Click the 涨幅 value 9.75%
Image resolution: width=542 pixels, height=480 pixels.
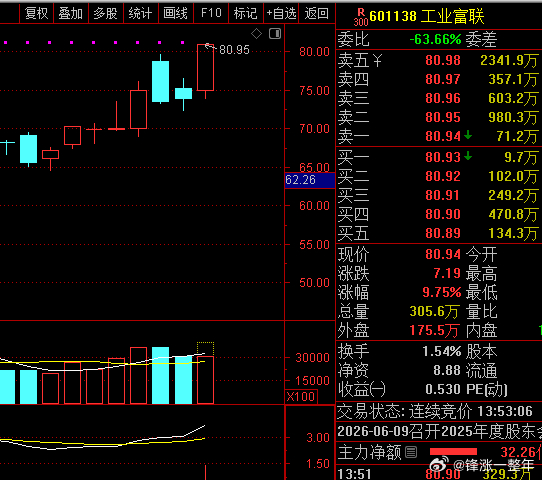[442, 292]
